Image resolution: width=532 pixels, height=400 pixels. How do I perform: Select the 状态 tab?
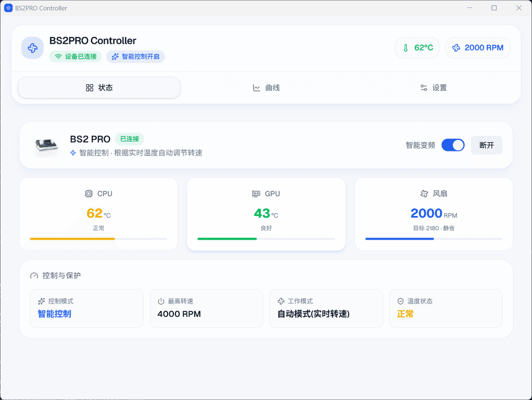tap(99, 88)
